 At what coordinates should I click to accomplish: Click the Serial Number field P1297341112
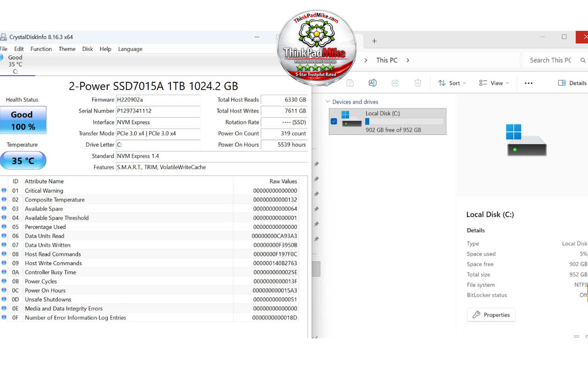[158, 111]
